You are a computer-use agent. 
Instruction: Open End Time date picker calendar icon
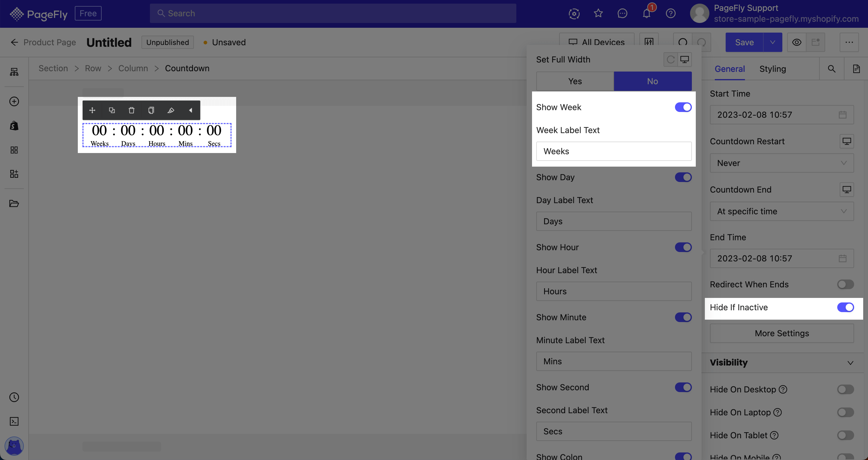(x=842, y=259)
